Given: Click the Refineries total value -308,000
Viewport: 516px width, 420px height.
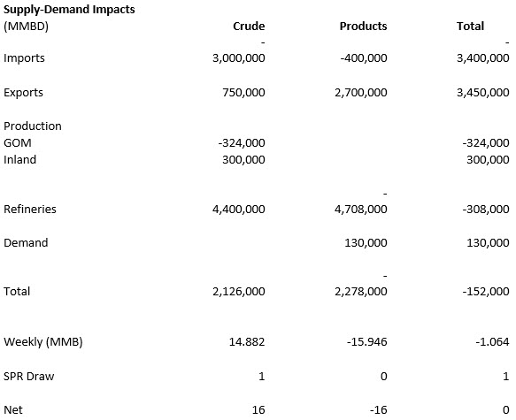Looking at the screenshot, I should (x=486, y=209).
